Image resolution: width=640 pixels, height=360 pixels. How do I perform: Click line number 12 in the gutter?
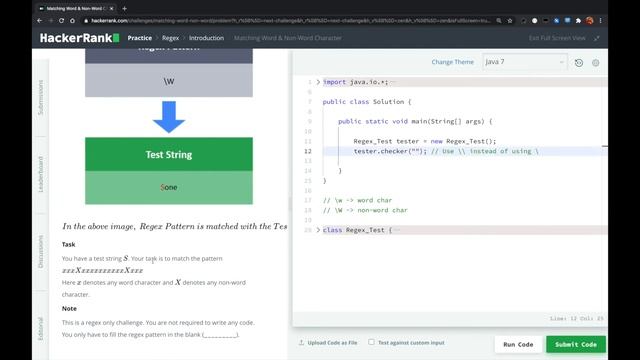pos(308,151)
